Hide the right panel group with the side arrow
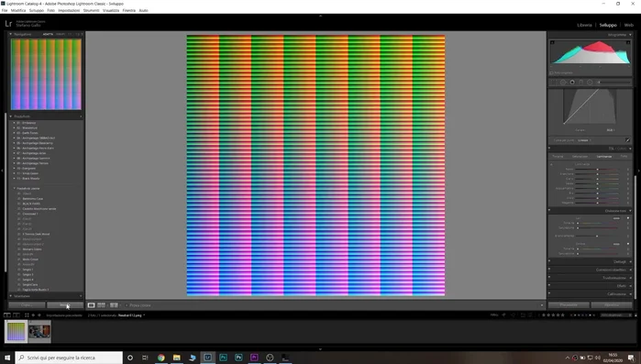 pyautogui.click(x=639, y=171)
